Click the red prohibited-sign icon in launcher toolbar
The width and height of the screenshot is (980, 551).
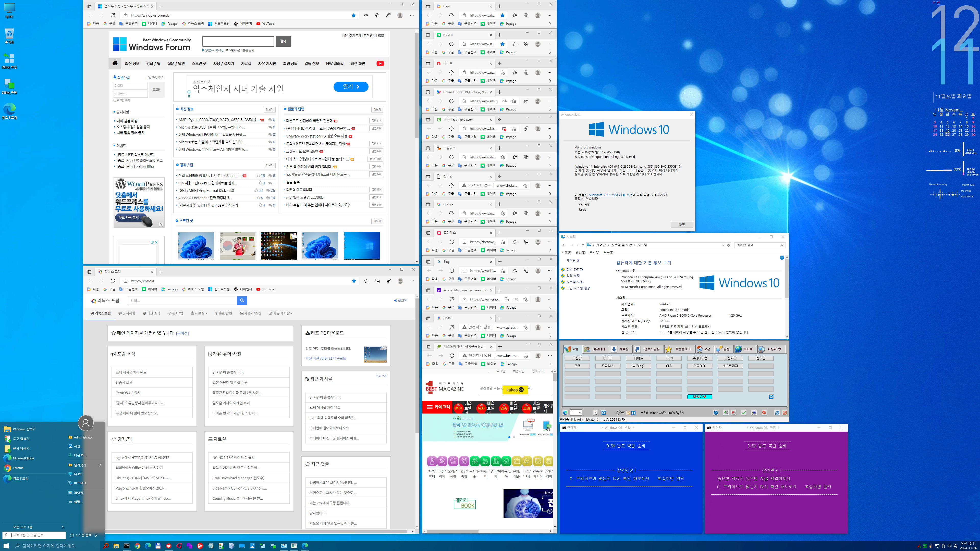pos(764,412)
